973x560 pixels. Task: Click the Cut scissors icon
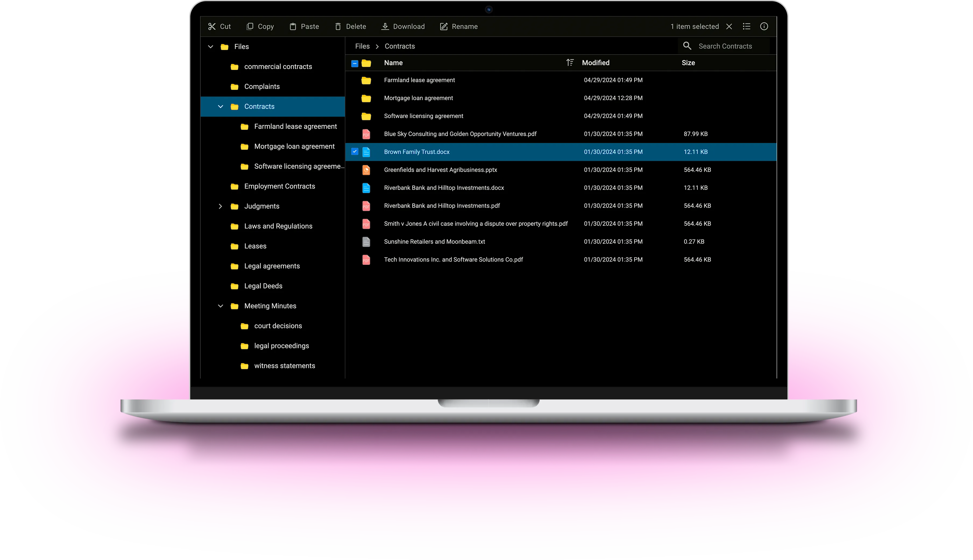click(212, 27)
